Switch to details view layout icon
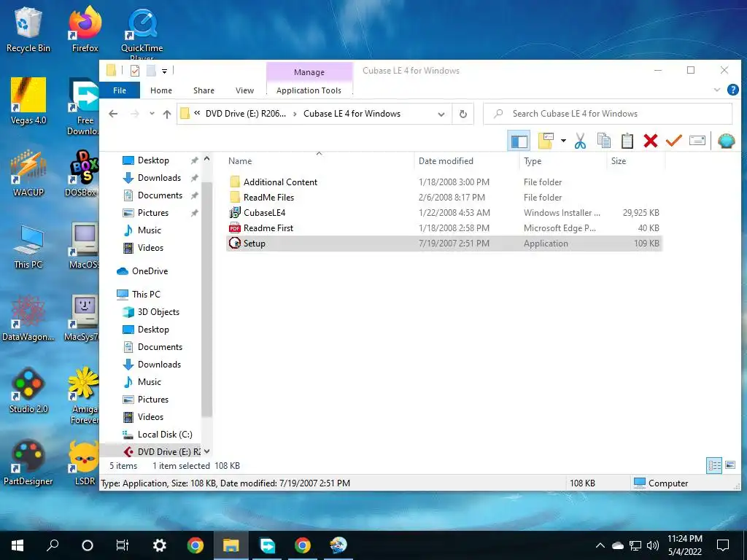Image resolution: width=747 pixels, height=560 pixels. pos(714,465)
